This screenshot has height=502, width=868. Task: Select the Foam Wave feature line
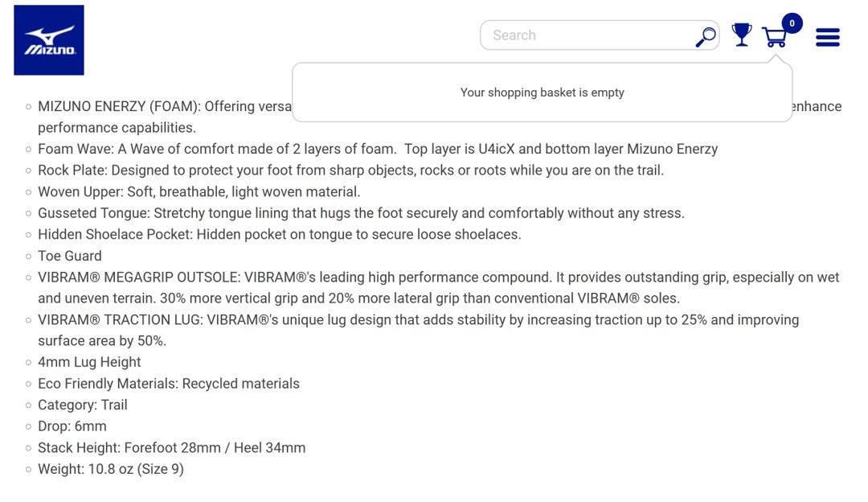tap(378, 149)
